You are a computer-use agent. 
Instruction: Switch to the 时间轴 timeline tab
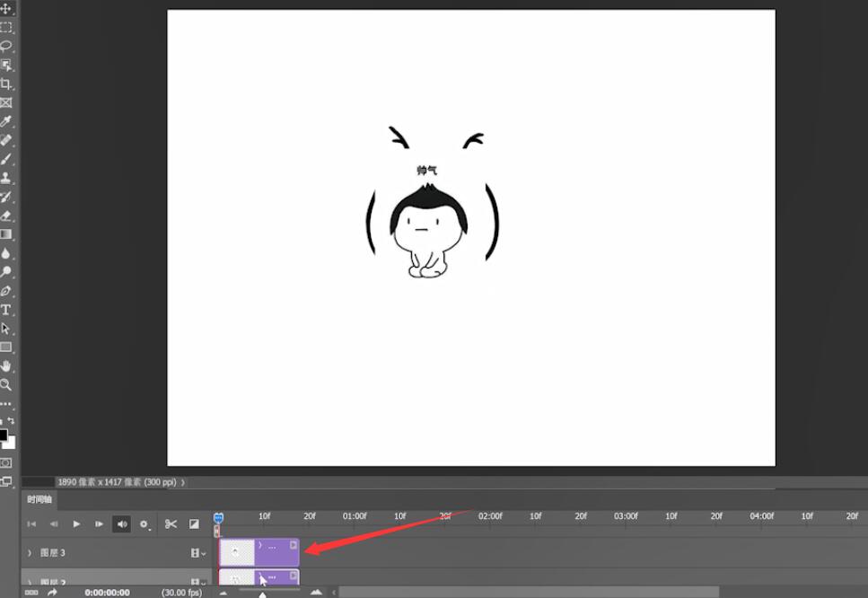point(39,499)
